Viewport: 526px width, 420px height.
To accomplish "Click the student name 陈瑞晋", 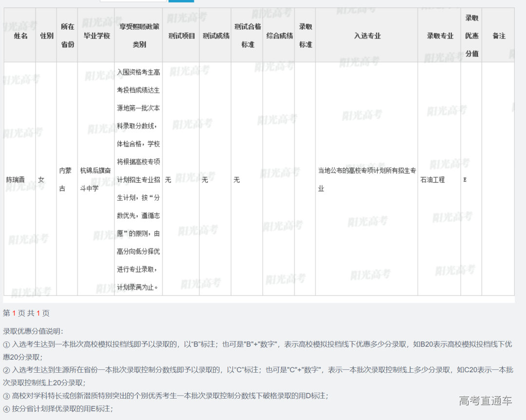I will [16, 179].
